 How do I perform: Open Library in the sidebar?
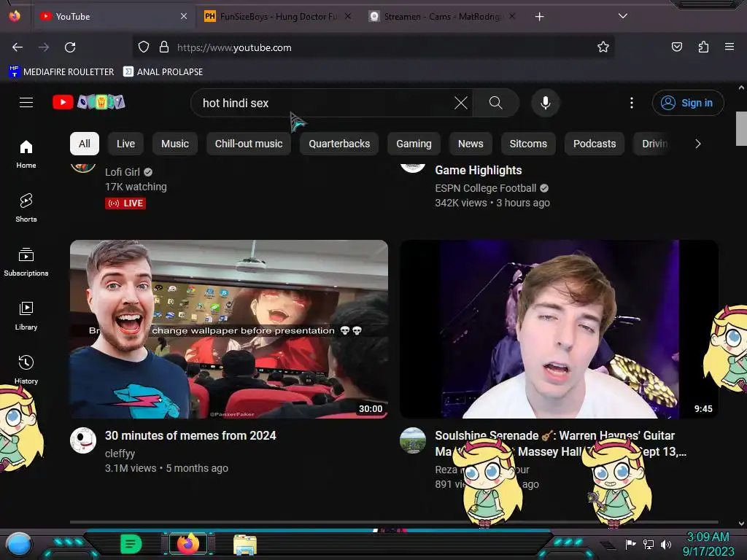point(26,316)
